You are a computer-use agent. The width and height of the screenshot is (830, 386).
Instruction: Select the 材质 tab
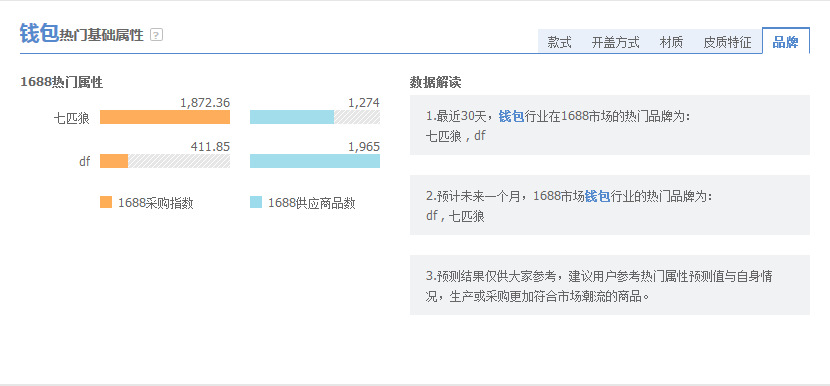671,42
